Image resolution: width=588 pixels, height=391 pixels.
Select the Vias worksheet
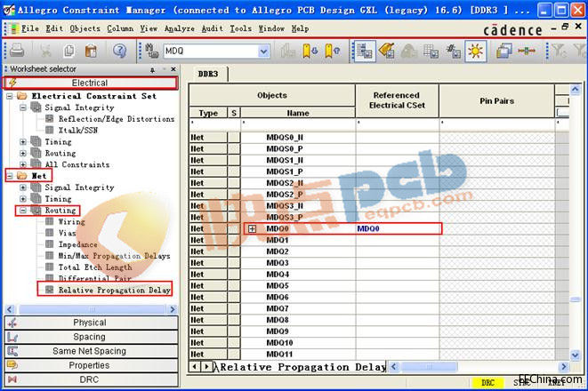[67, 233]
